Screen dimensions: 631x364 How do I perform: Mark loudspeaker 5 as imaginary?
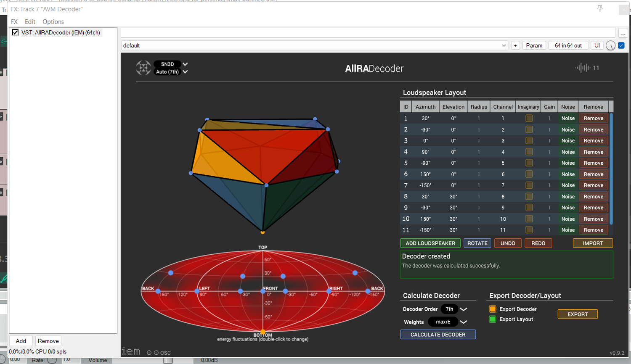[529, 163]
